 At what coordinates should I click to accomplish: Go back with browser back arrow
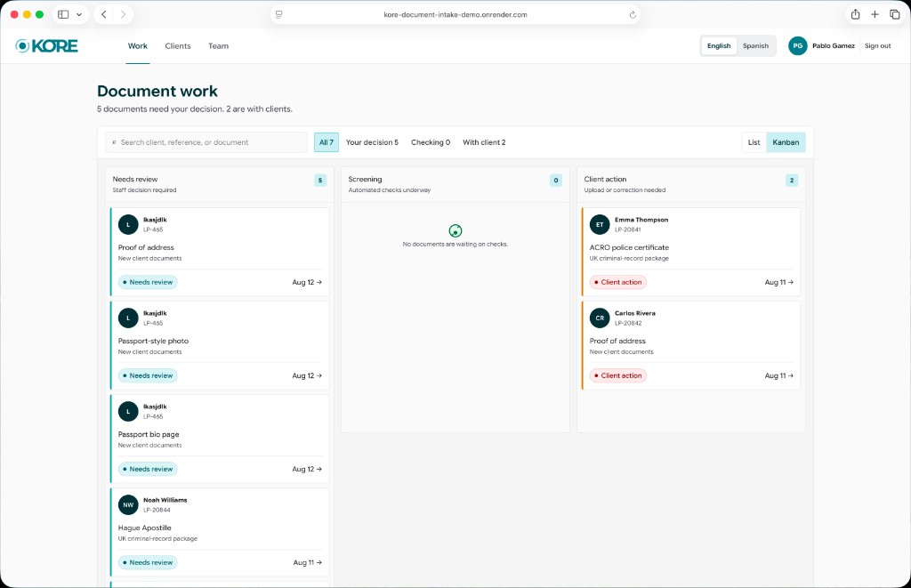coord(104,14)
